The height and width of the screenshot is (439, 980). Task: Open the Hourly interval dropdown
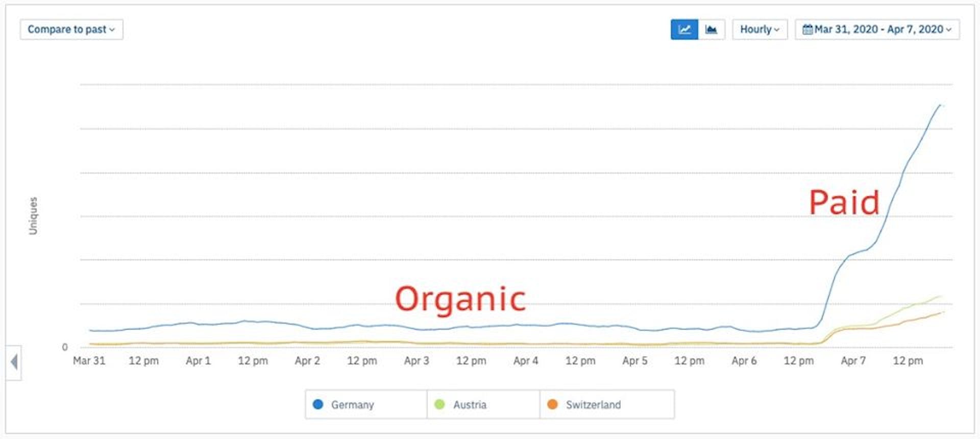coord(759,30)
